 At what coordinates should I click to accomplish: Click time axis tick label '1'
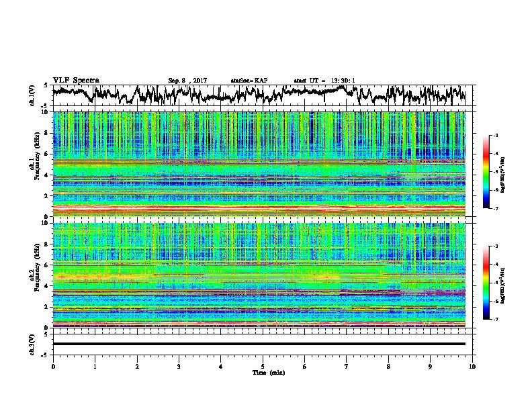click(x=95, y=367)
